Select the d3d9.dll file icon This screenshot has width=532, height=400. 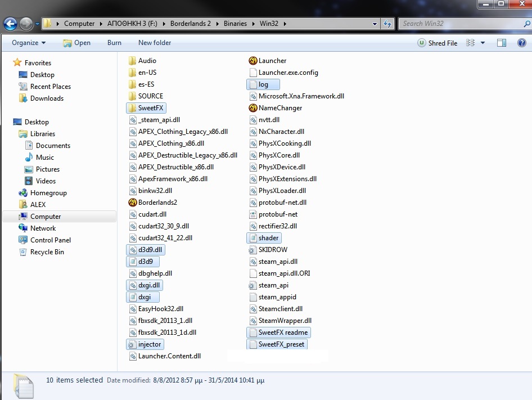click(132, 250)
